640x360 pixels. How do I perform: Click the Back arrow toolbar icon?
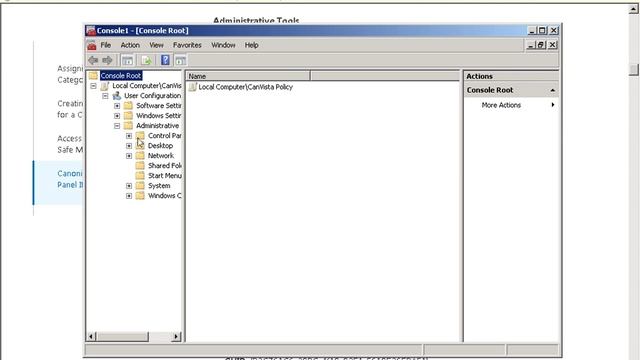pos(93,60)
